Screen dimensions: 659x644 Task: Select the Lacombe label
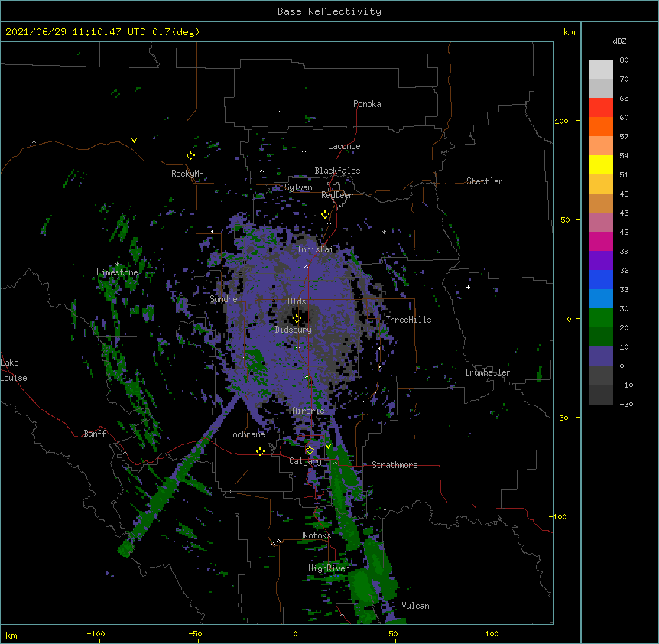click(344, 146)
